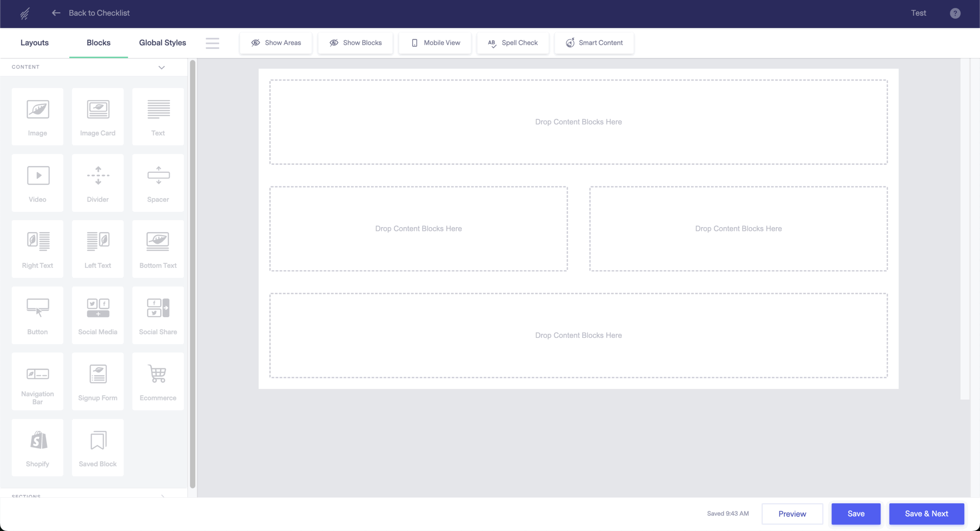Go Back to Checklist
Viewport: 980px width, 531px height.
(99, 13)
